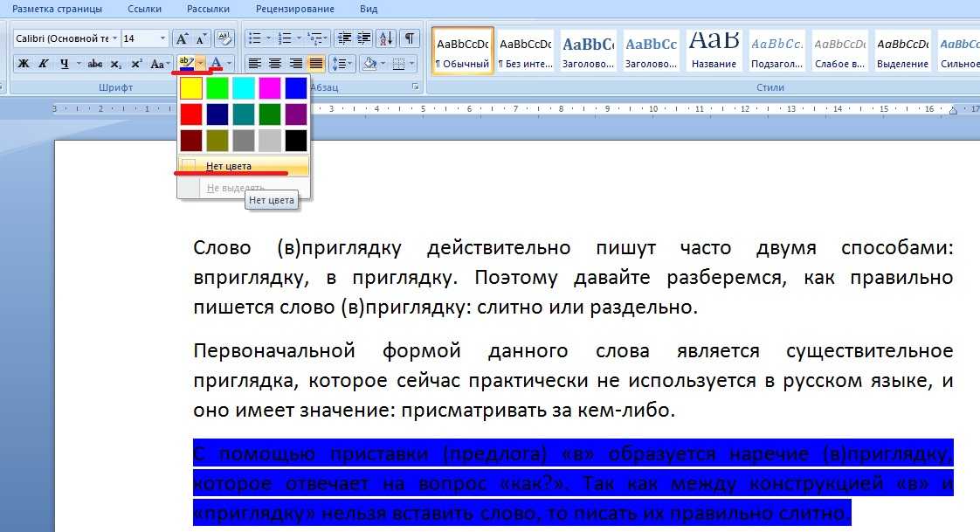Apply the Подзаголовок style
The width and height of the screenshot is (980, 532).
pos(776,51)
